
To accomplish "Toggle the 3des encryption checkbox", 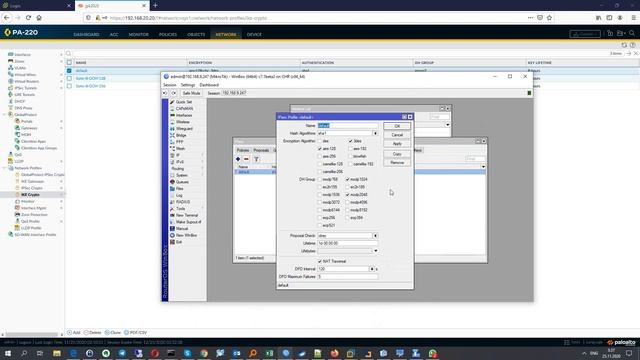I will pos(351,141).
